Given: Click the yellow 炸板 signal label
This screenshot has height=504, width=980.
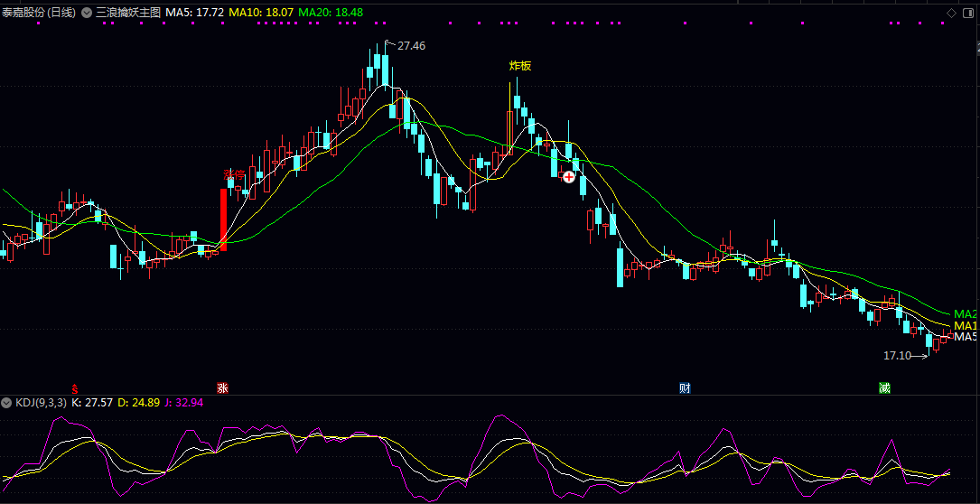Looking at the screenshot, I should coord(520,66).
